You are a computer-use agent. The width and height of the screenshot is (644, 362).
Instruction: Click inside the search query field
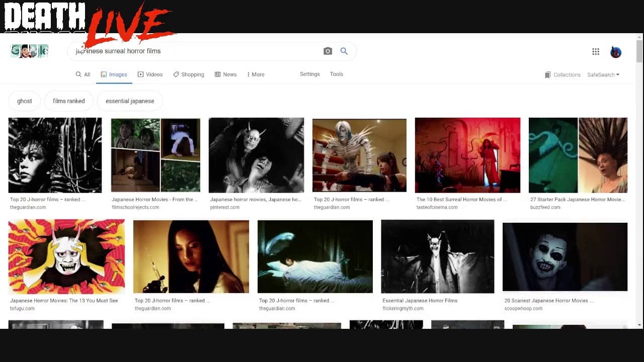[x=196, y=51]
